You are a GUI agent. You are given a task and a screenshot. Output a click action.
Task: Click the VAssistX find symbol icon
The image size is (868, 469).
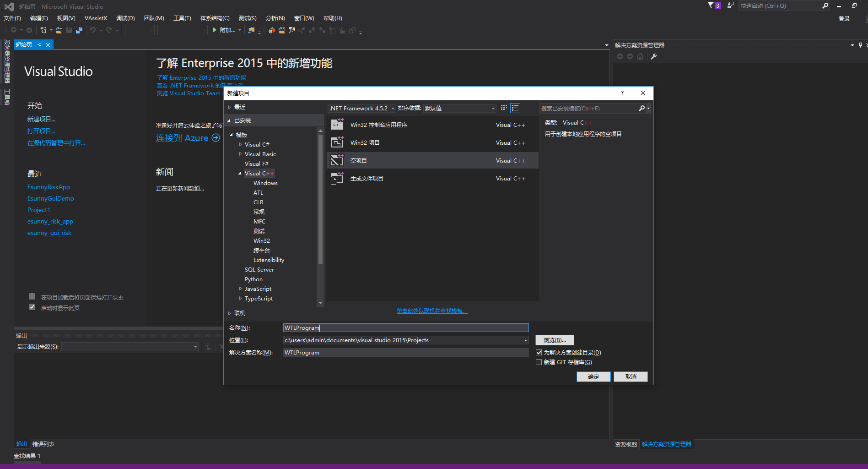292,30
